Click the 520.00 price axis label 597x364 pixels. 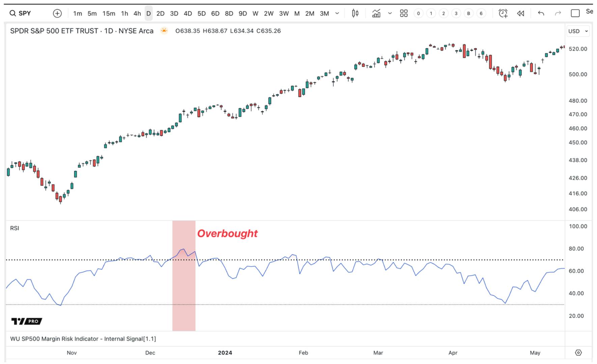pos(578,49)
